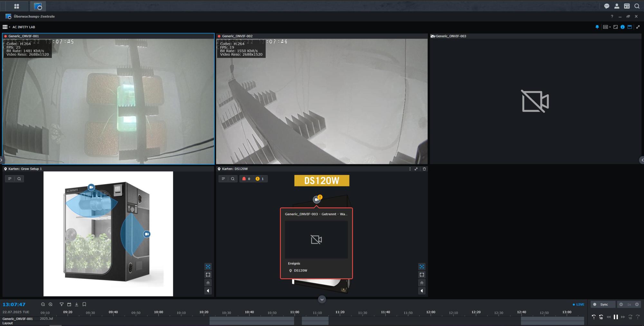Open the warning counter showing 1
This screenshot has width=644, height=326.
click(x=260, y=179)
